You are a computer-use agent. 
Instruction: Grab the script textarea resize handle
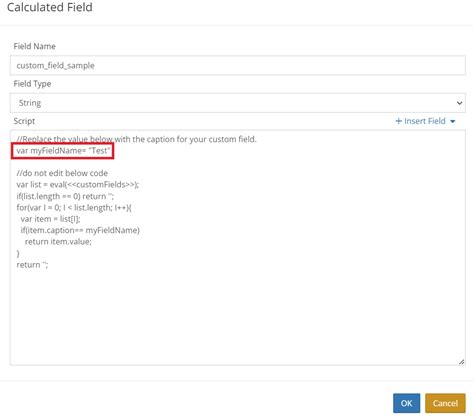(x=461, y=362)
